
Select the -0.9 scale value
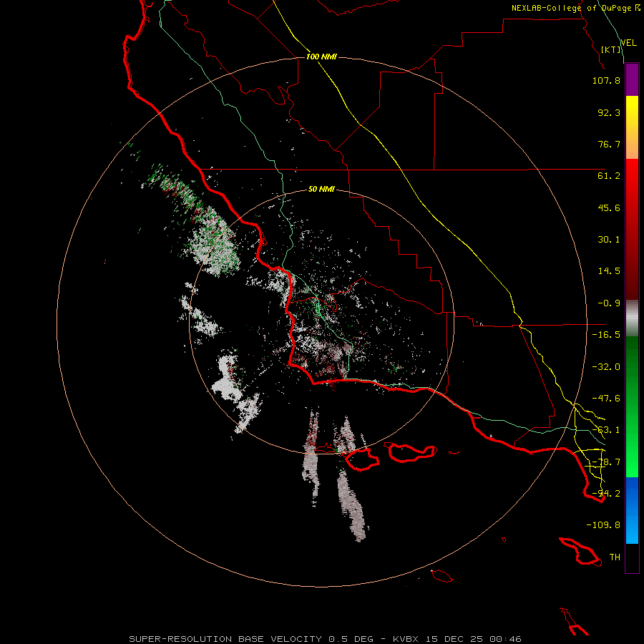pos(609,303)
